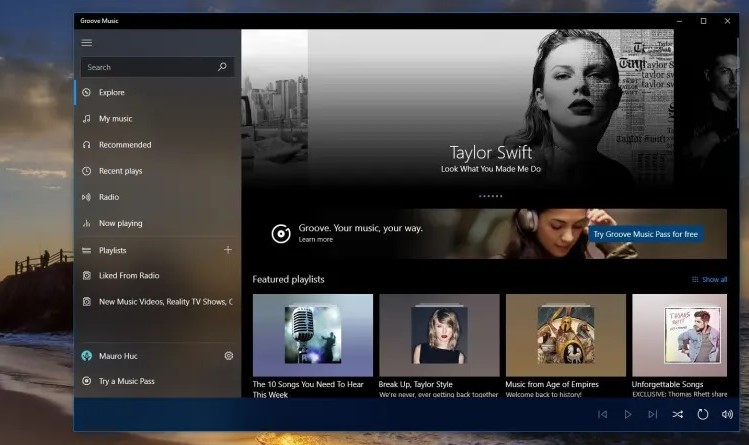Open 'Break Up, Taylor Style' playlist thumbnail

coord(439,335)
